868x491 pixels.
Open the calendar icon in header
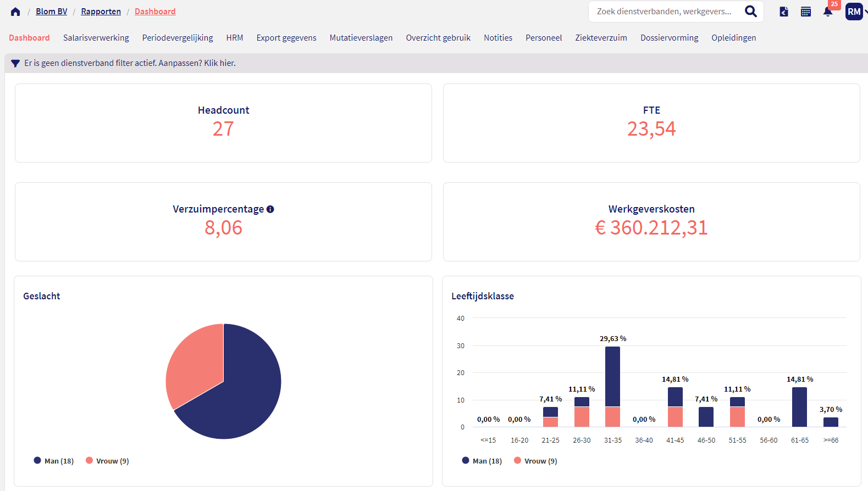806,12
